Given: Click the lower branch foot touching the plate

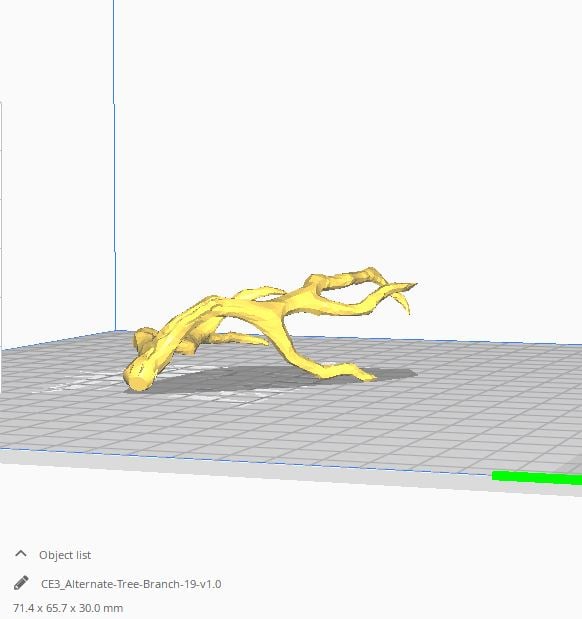Looking at the screenshot, I should (x=361, y=374).
